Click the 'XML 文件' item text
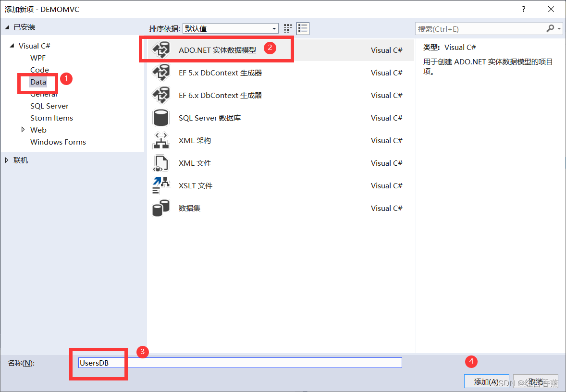This screenshot has height=392, width=566. (x=195, y=163)
